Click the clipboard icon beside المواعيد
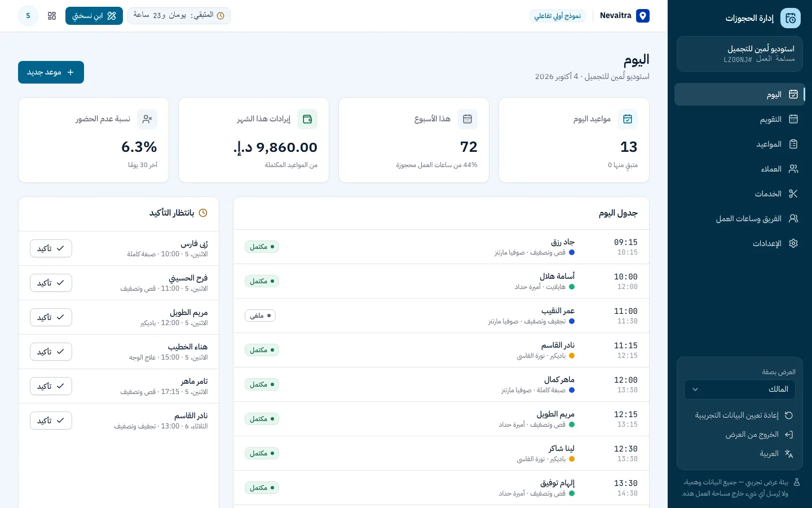Viewport: 812px width, 508px height. [793, 144]
